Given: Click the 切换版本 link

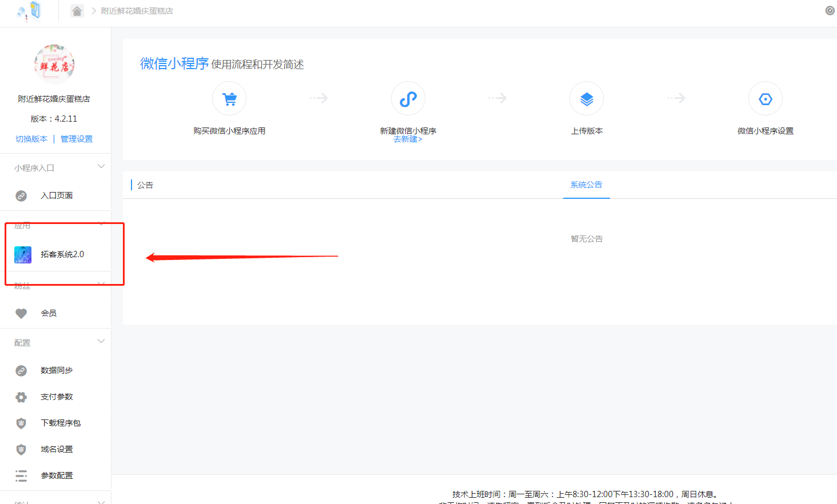Looking at the screenshot, I should tap(31, 139).
